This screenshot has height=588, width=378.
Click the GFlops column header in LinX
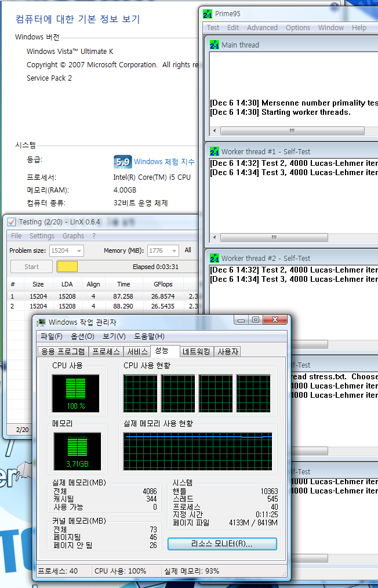coord(163,284)
